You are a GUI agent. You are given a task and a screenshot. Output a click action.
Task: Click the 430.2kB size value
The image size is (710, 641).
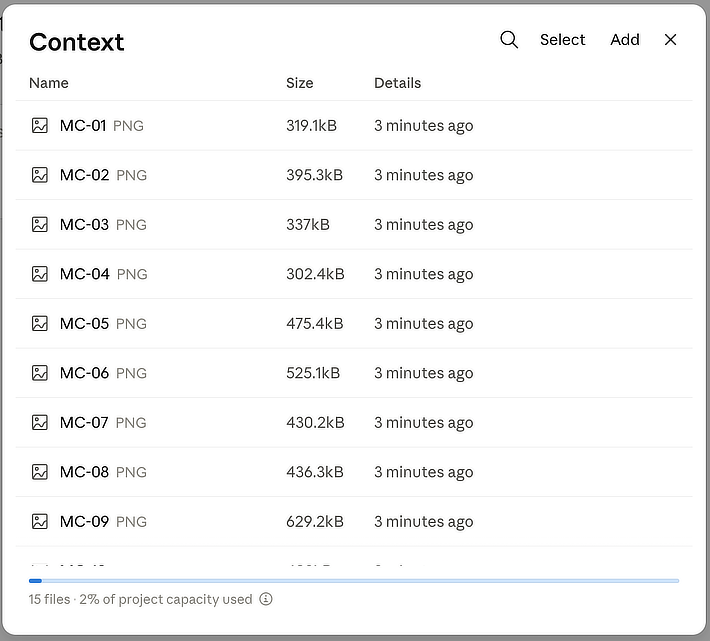tap(315, 422)
